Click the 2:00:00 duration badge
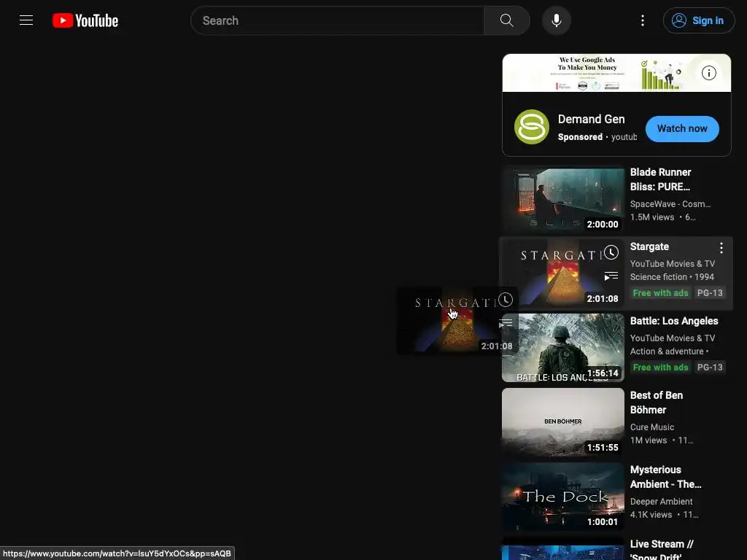The height and width of the screenshot is (560, 747). coord(602,225)
